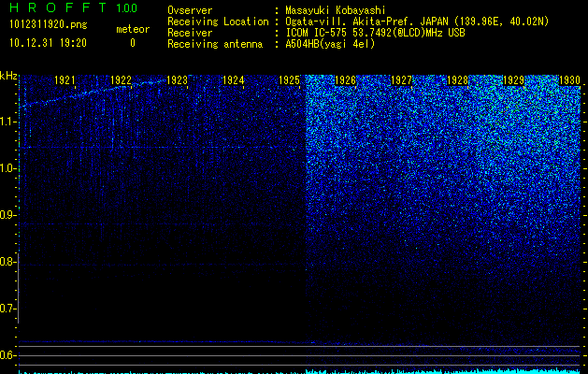
Task: Click the 1926 time marker
Action: click(x=345, y=80)
